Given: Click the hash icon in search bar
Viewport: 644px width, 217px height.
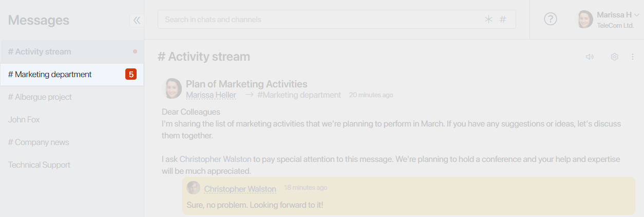Looking at the screenshot, I should (x=503, y=20).
